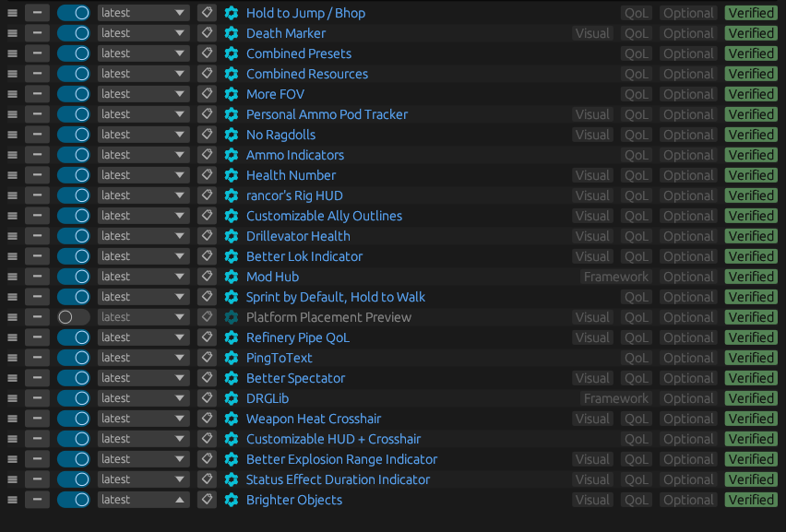Turn off the More FOV toggle
Image resolution: width=786 pixels, height=532 pixels.
(73, 94)
